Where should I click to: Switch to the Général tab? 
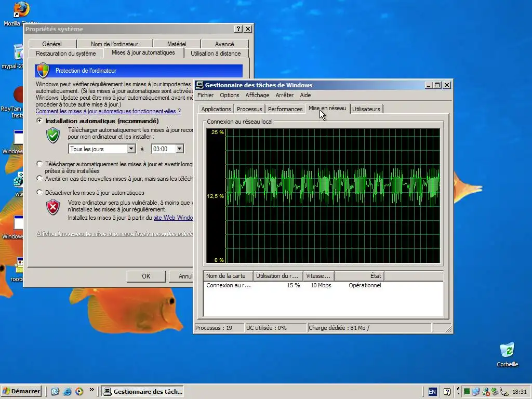[52, 44]
